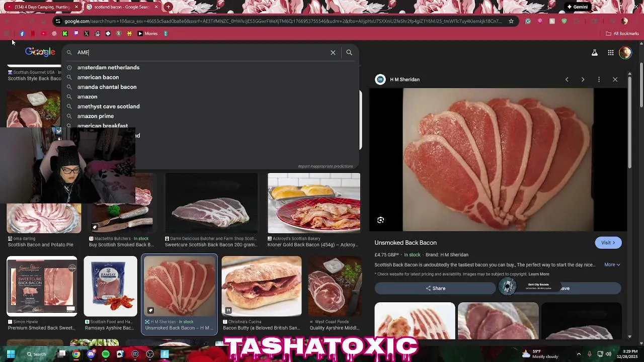This screenshot has height=362, width=644.
Task: Open the Learn More copyright link
Action: tap(538, 274)
